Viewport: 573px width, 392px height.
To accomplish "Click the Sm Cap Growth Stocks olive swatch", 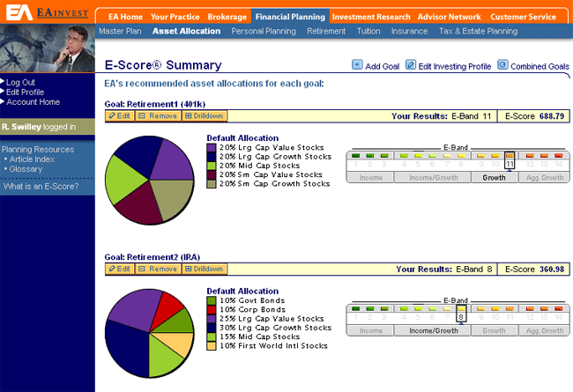I will [x=212, y=184].
